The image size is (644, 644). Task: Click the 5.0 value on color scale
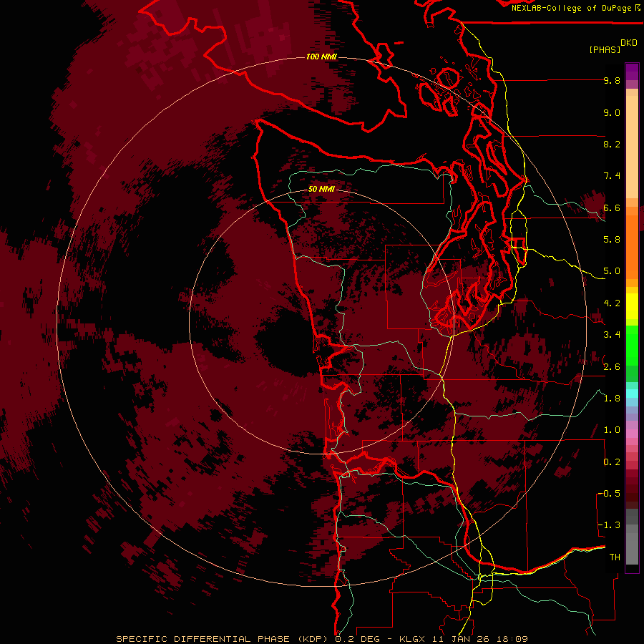[612, 271]
